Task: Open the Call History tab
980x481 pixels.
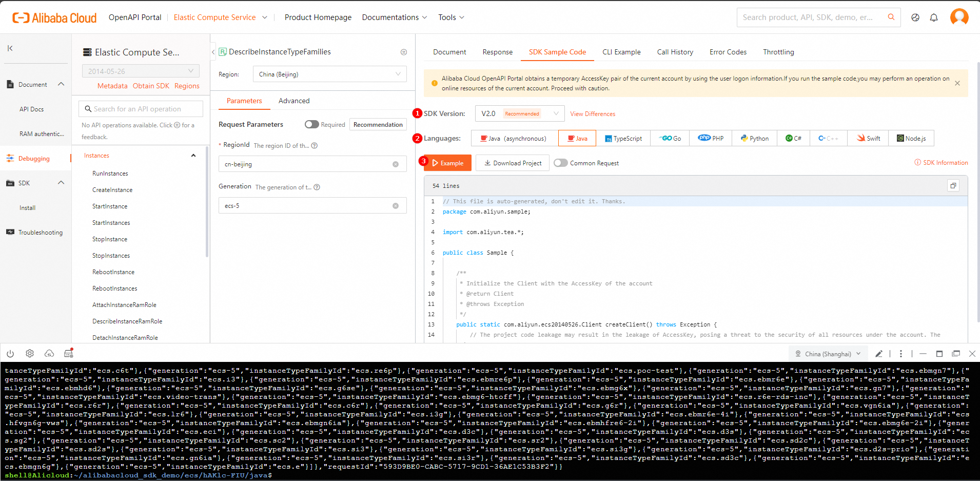Action: point(675,52)
